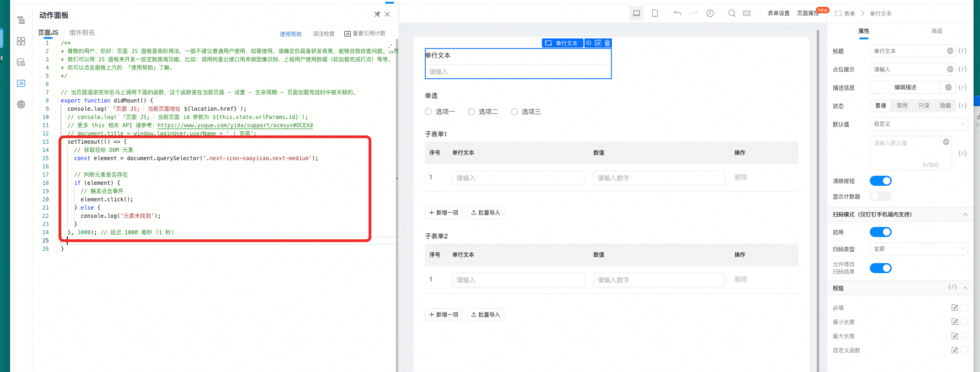
Task: Open the history clock icon
Action: pyautogui.click(x=710, y=13)
